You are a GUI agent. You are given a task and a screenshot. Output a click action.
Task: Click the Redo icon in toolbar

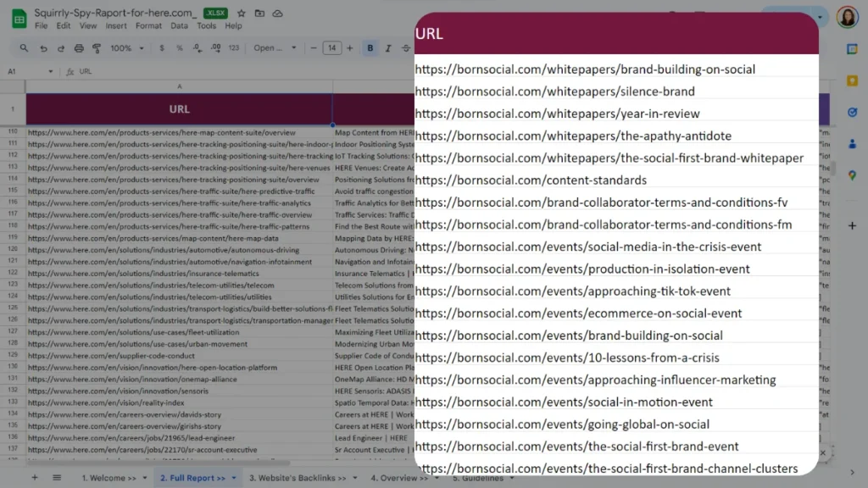(x=61, y=48)
